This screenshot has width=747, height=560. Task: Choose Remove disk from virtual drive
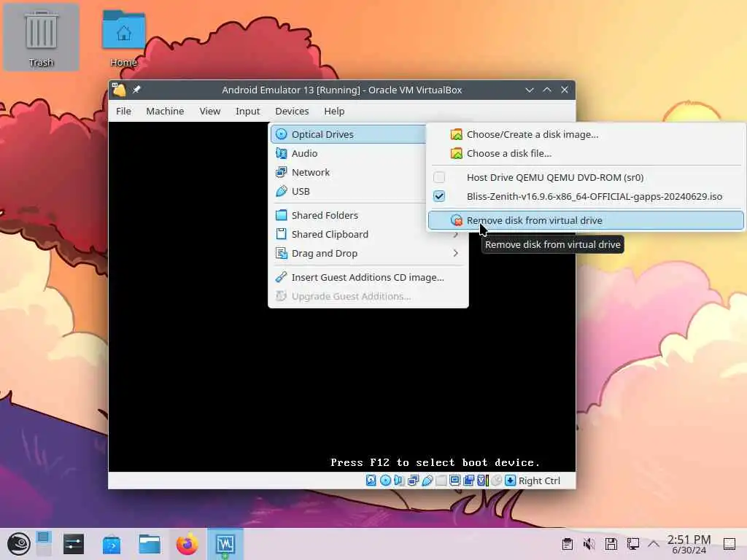point(586,220)
